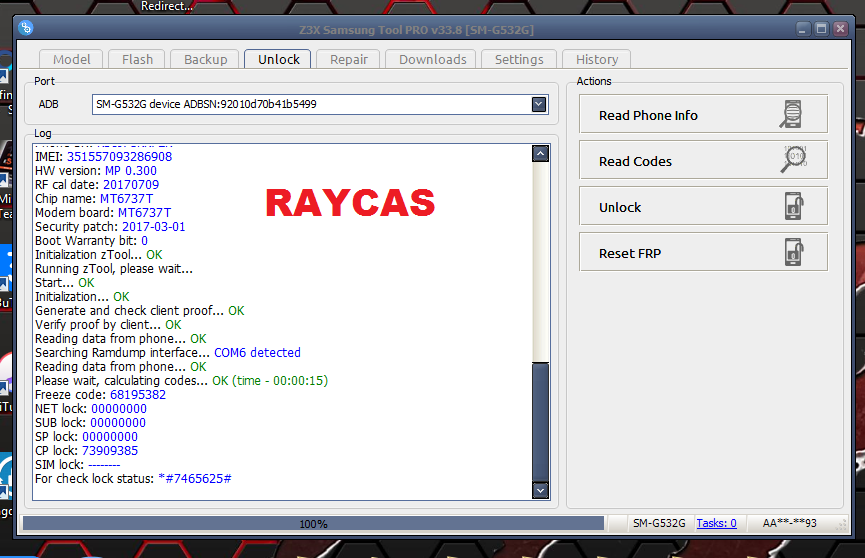Click the Freeze code 68195382
Viewport: 865px width, 558px height.
(138, 395)
